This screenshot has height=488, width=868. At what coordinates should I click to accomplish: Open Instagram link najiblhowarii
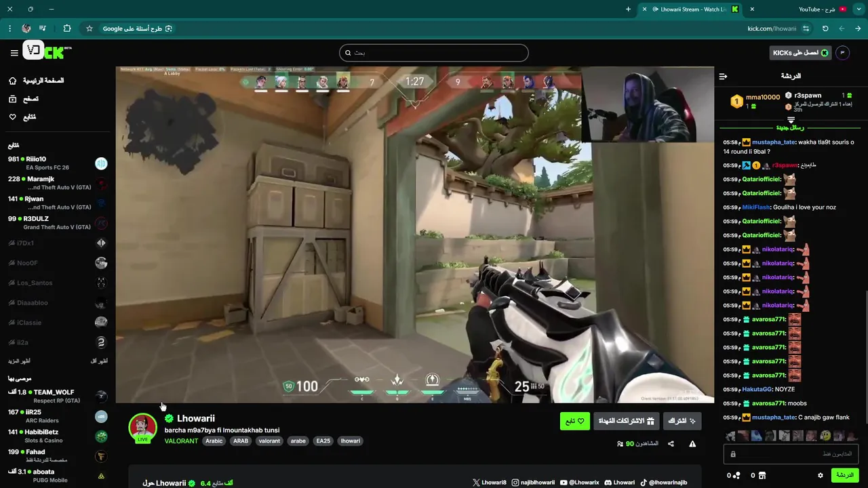(533, 483)
